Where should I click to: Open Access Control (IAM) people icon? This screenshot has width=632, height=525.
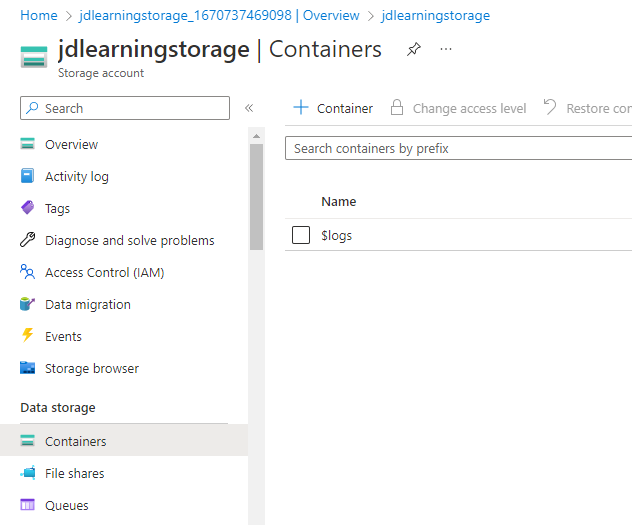(x=28, y=273)
